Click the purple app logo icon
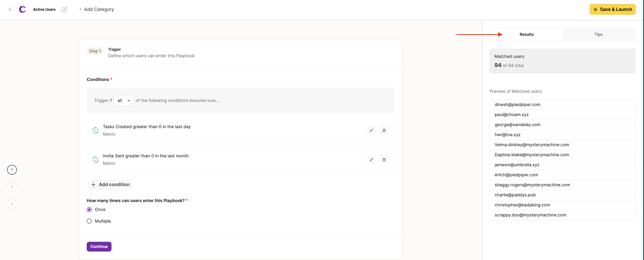 click(x=23, y=10)
